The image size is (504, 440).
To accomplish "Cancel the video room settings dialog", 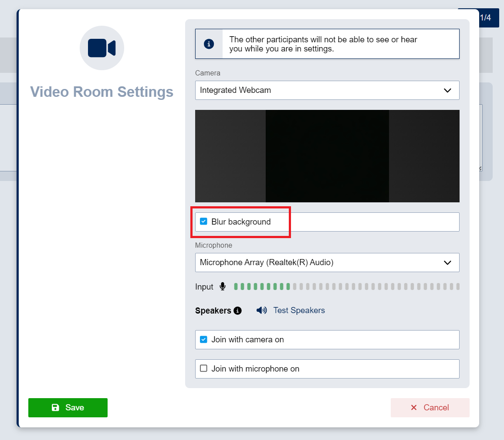I will point(430,407).
